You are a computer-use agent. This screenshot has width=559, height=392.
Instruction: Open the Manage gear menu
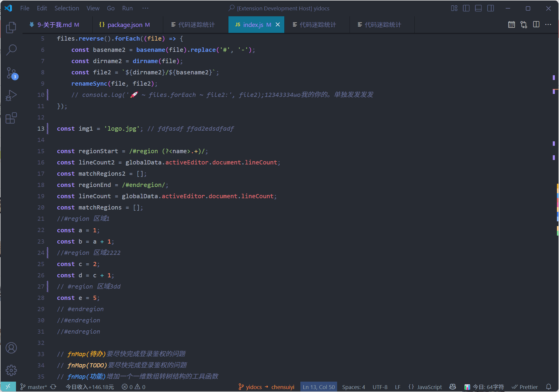[11, 370]
